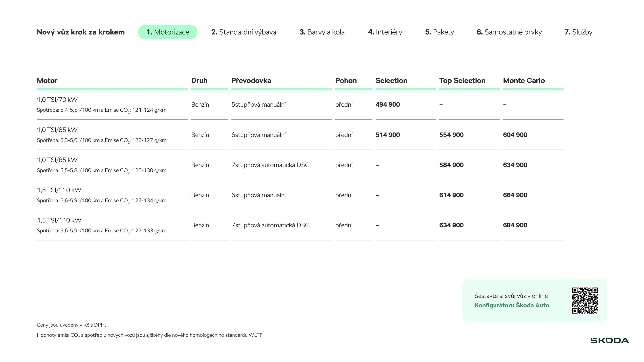Go to 3. Barvy a kola tab

point(322,32)
